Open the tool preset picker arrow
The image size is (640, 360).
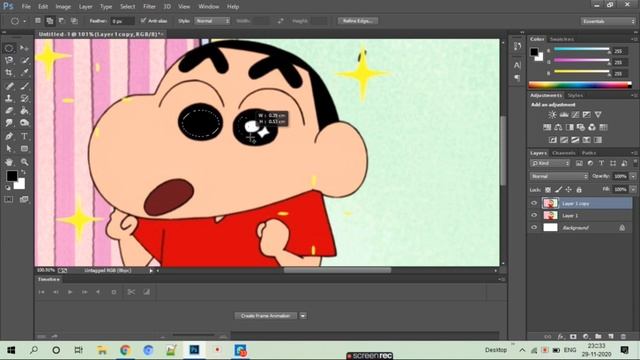pyautogui.click(x=24, y=21)
